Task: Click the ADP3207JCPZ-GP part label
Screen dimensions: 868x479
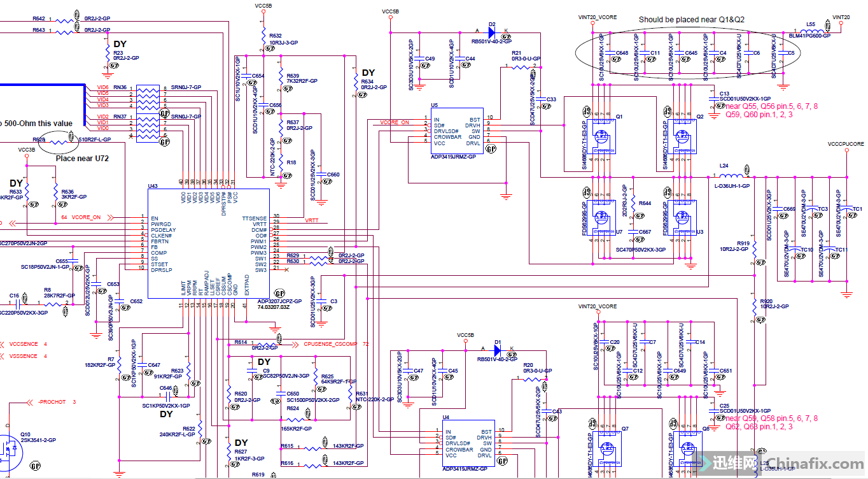Action: [279, 301]
